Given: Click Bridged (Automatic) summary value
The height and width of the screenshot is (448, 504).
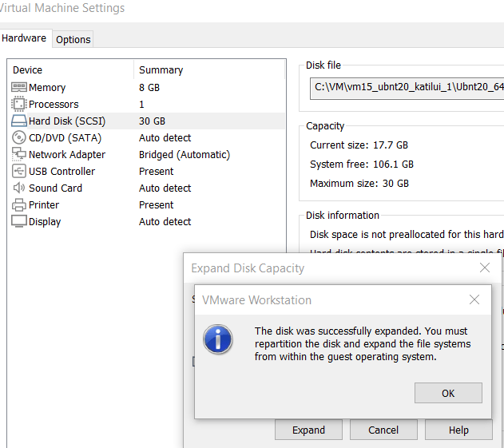Looking at the screenshot, I should [x=185, y=155].
